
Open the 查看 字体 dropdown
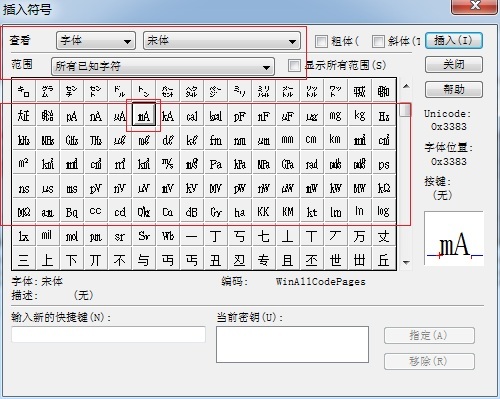tap(96, 41)
